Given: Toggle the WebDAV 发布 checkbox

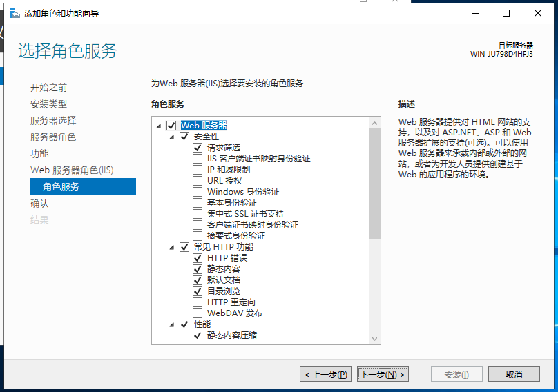Looking at the screenshot, I should pos(198,313).
